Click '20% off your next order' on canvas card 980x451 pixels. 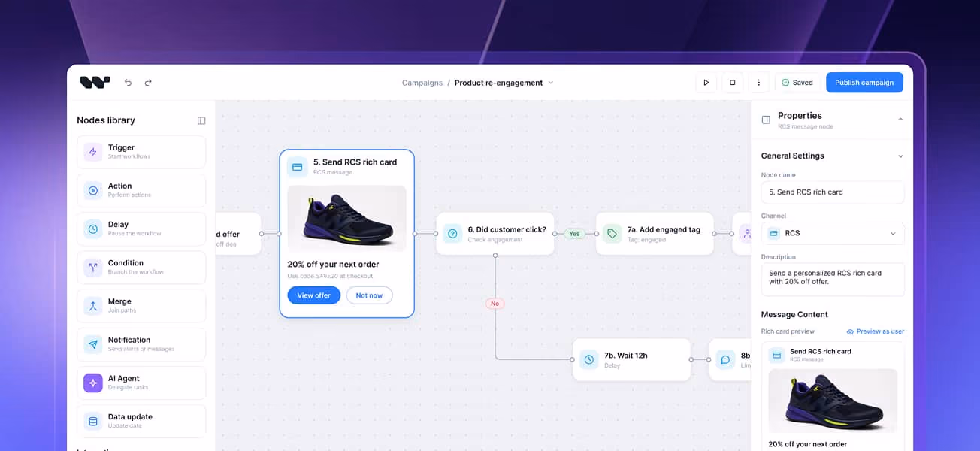(x=333, y=265)
